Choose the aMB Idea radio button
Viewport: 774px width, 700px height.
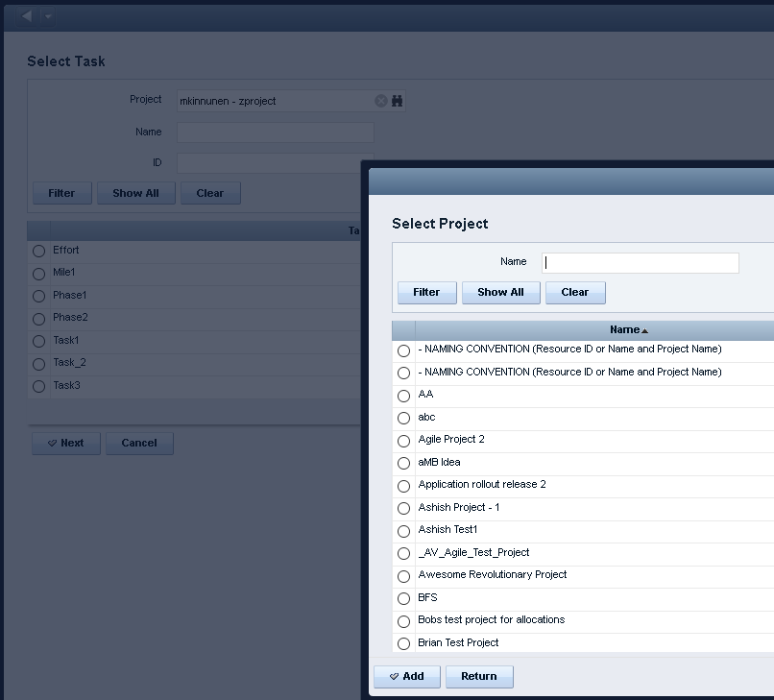(403, 463)
